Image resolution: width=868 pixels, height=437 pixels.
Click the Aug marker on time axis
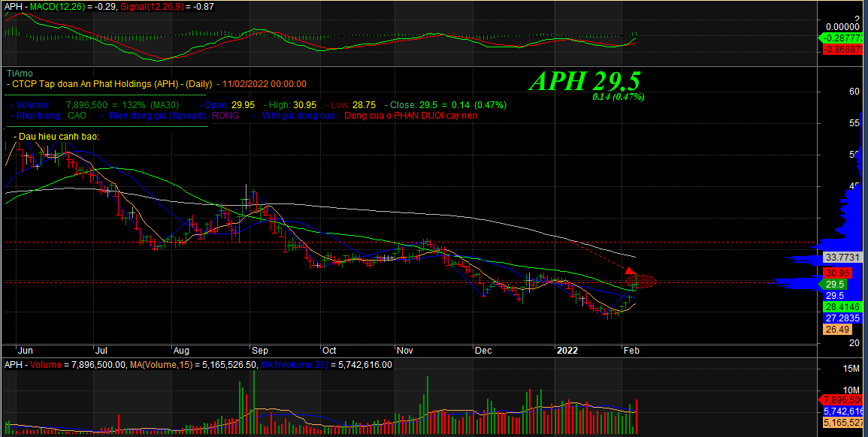[x=181, y=351]
